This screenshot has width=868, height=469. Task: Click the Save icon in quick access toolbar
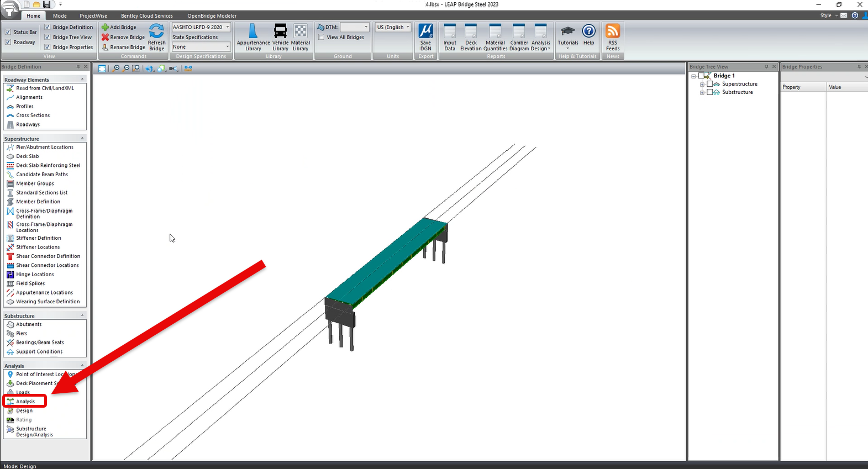click(x=47, y=4)
